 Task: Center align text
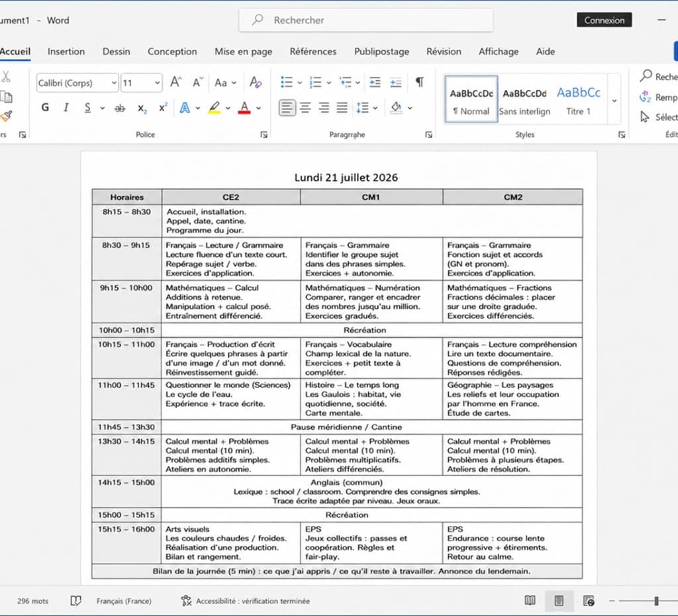pos(305,107)
